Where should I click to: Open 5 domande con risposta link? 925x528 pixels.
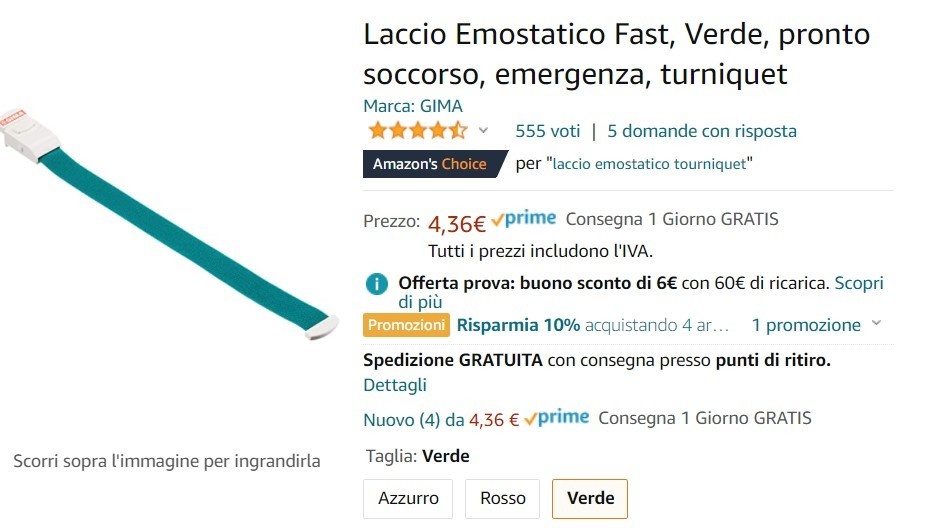point(702,131)
